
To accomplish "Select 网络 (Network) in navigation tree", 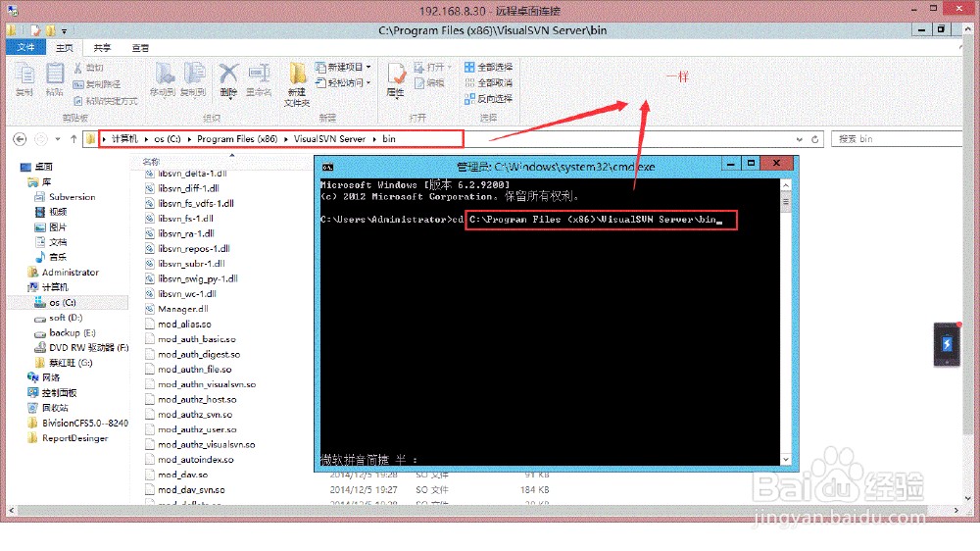I will pos(44,377).
